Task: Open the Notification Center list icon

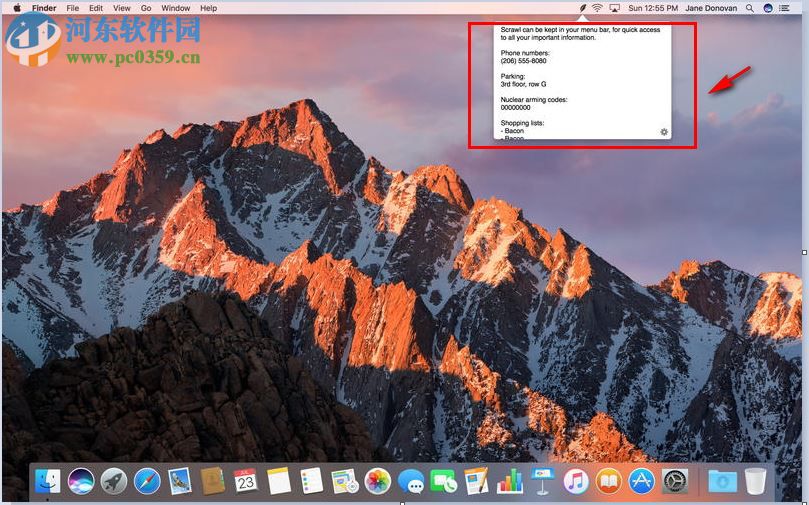Action: (x=784, y=8)
